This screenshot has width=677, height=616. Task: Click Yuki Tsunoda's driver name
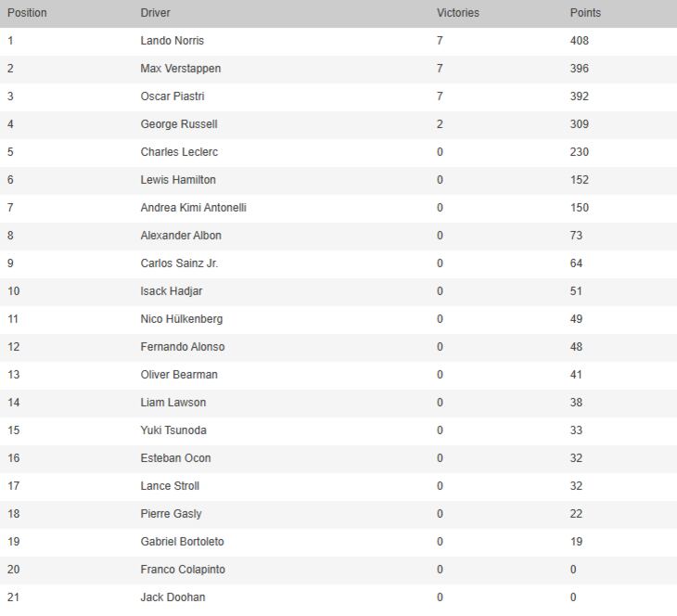pyautogui.click(x=173, y=430)
